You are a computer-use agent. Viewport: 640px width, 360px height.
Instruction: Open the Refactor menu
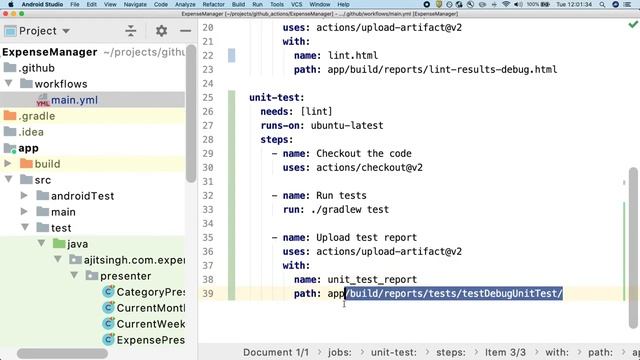coord(213,4)
